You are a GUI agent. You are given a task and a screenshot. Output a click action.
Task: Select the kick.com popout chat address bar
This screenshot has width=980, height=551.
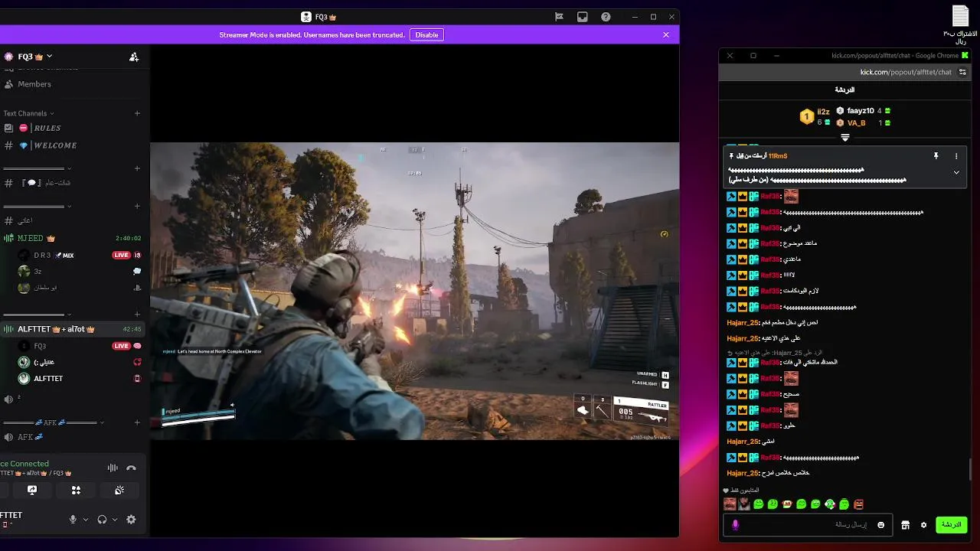(x=906, y=72)
